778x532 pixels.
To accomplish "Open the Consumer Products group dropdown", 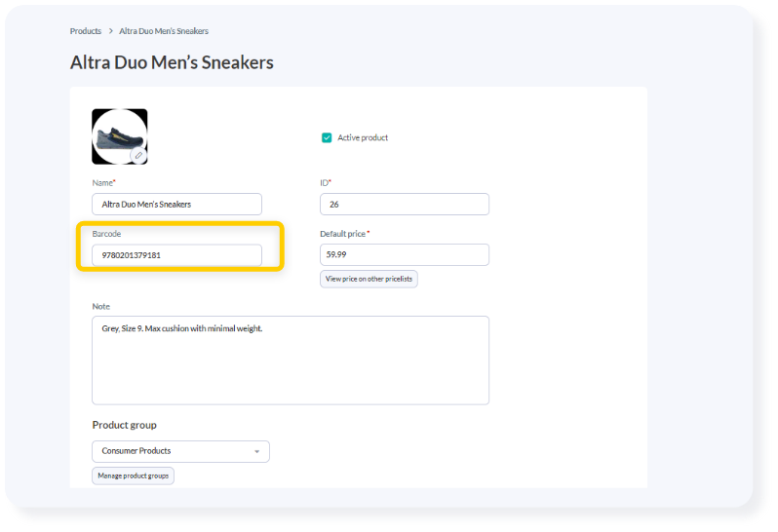I will coord(180,451).
